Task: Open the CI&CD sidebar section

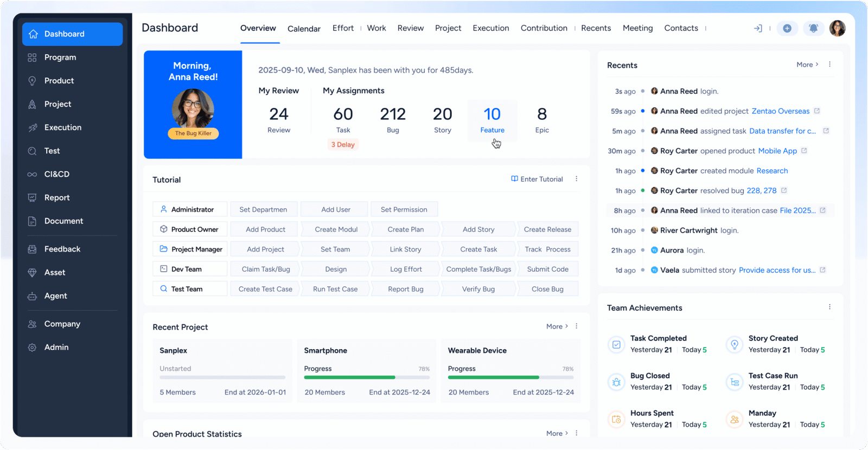Action: [72, 174]
